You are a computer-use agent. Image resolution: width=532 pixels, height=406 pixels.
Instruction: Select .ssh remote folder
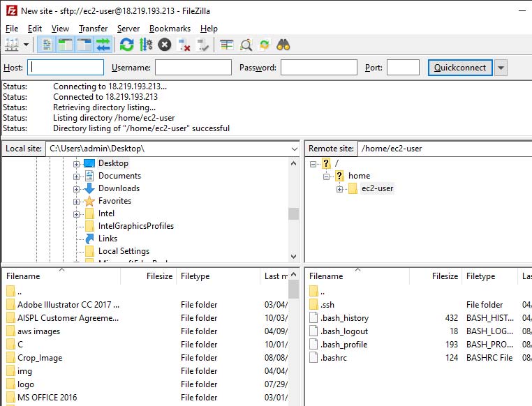point(327,305)
